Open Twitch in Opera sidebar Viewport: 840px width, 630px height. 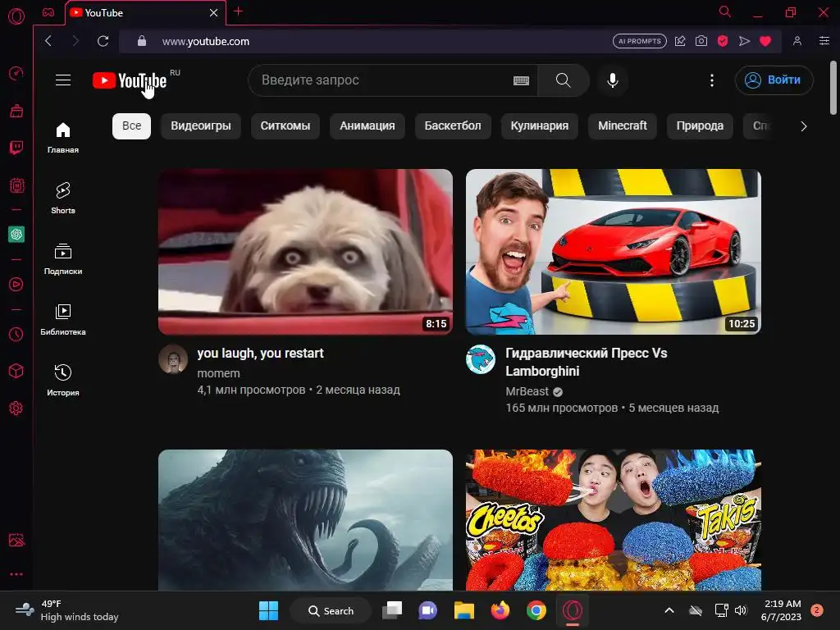tap(16, 148)
